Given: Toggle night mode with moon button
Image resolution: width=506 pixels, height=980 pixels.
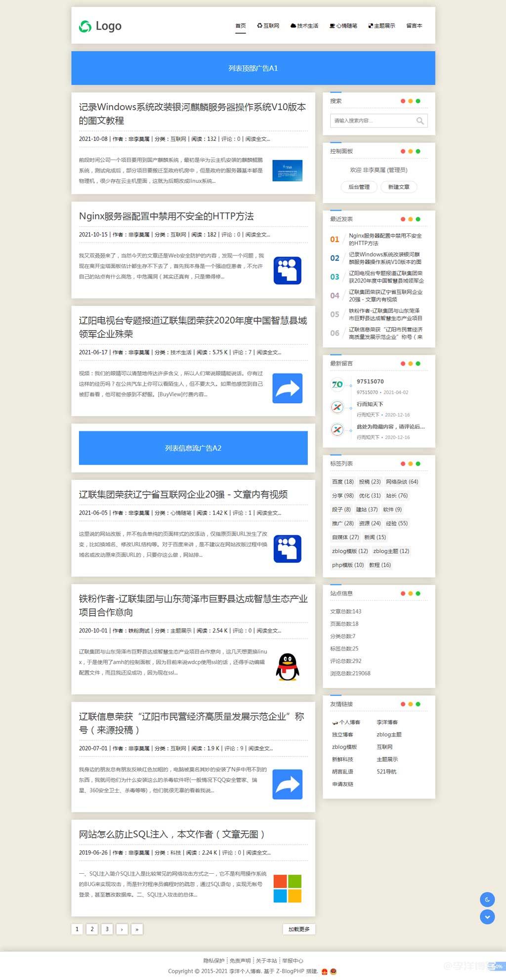Looking at the screenshot, I should tap(487, 899).
